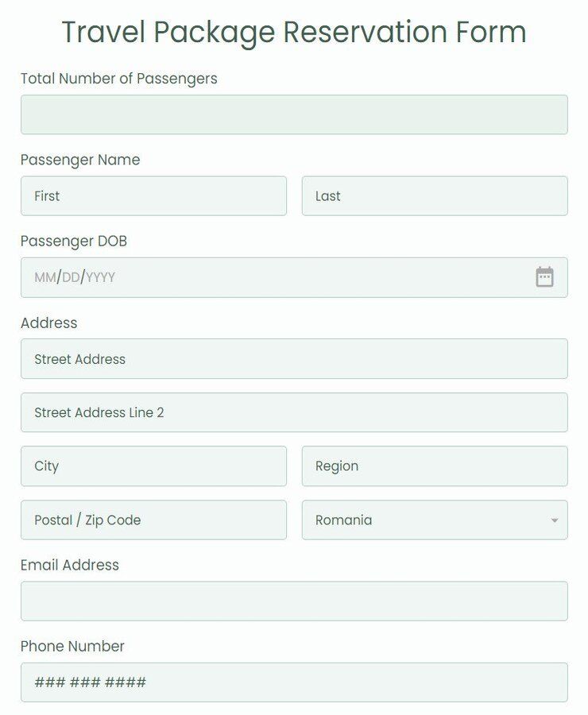Focus the Phone Number input box
The height and width of the screenshot is (715, 588).
(x=294, y=682)
